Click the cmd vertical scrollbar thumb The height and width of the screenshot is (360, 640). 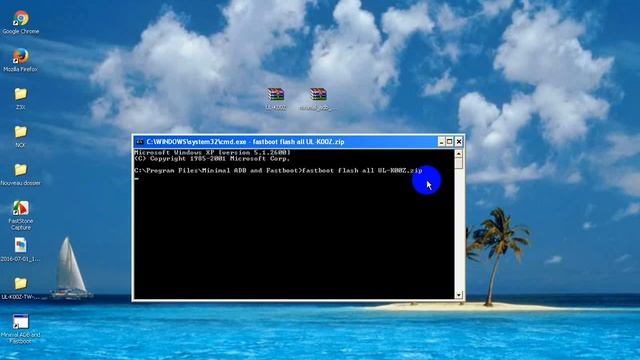(459, 163)
